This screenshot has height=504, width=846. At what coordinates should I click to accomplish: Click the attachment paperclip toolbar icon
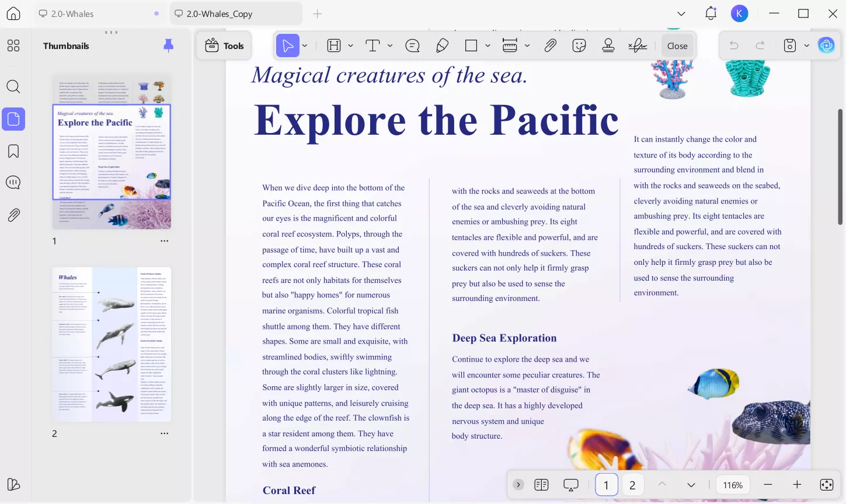[550, 45]
